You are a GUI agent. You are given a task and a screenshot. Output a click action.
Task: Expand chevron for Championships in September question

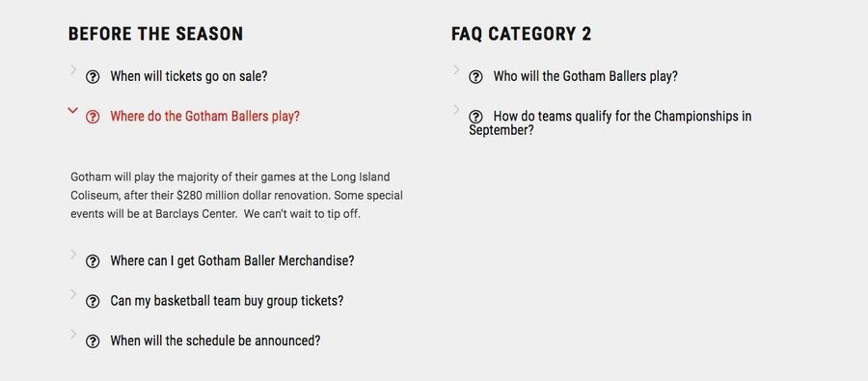pyautogui.click(x=456, y=110)
